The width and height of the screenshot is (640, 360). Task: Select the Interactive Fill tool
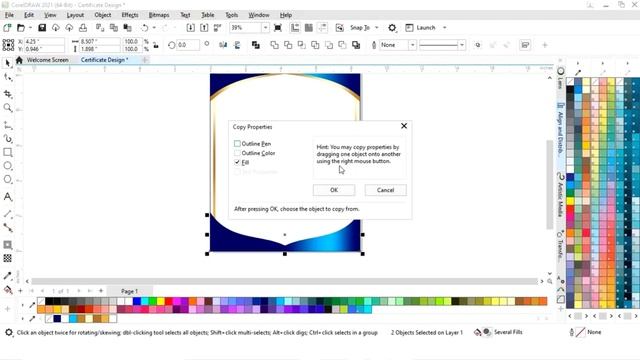(7, 290)
